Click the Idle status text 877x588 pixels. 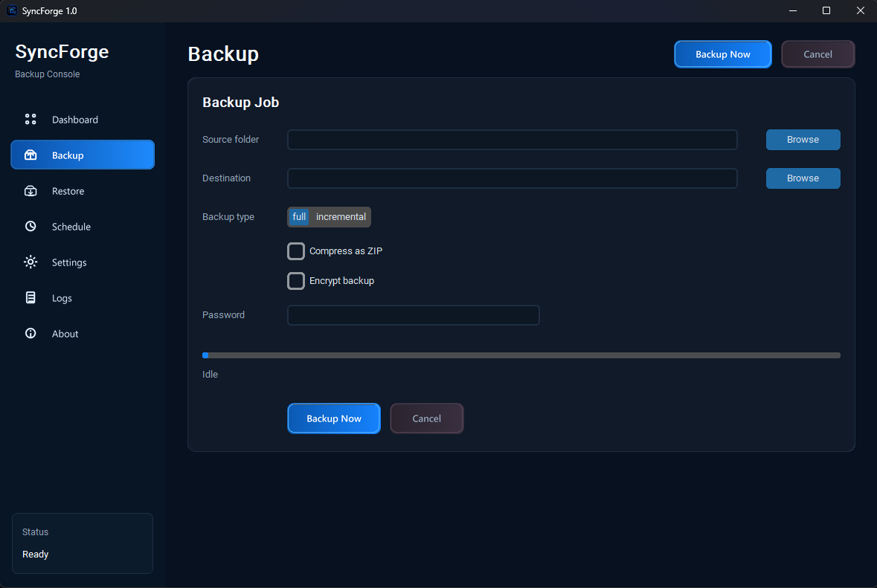tap(211, 375)
